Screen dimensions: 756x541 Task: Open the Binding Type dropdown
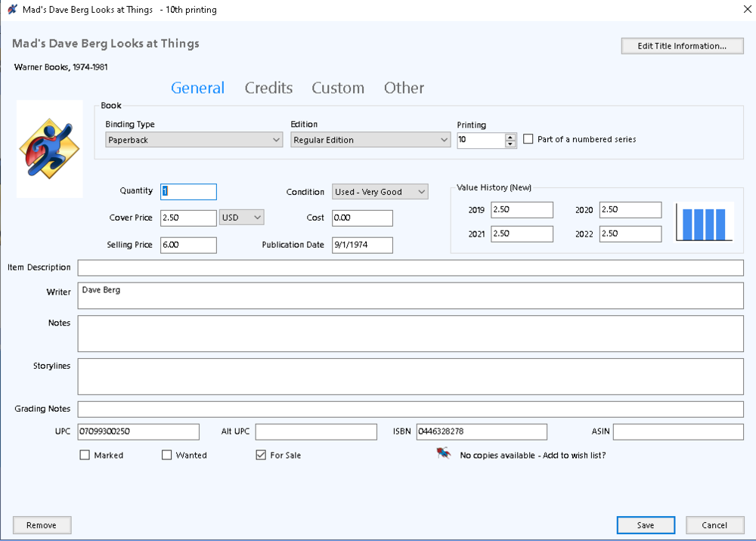point(194,140)
